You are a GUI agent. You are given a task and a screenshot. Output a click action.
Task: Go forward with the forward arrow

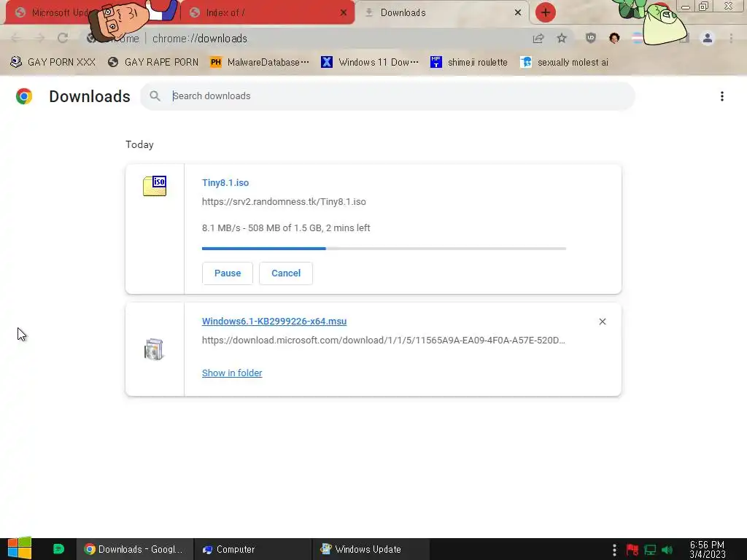(x=39, y=38)
